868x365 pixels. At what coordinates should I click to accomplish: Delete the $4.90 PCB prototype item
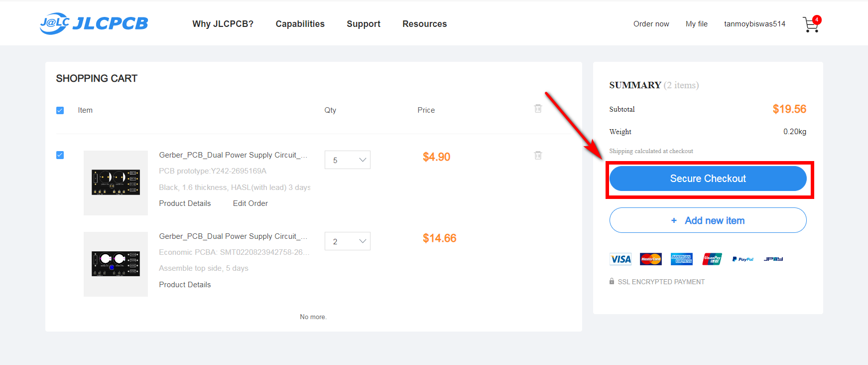pyautogui.click(x=538, y=156)
